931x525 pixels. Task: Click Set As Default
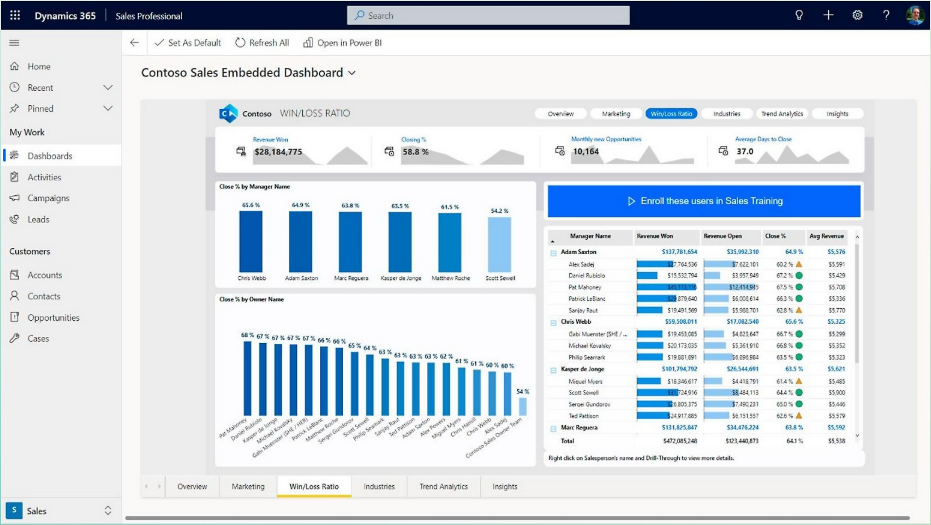pos(188,43)
